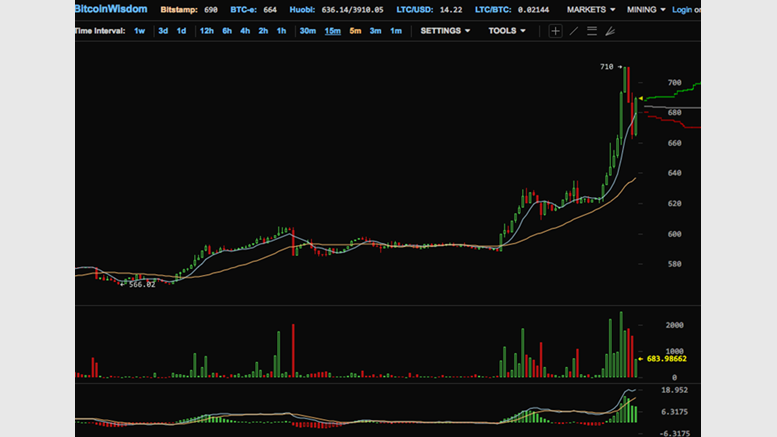The width and height of the screenshot is (777, 437).
Task: Set time interval to 1h
Action: [281, 31]
